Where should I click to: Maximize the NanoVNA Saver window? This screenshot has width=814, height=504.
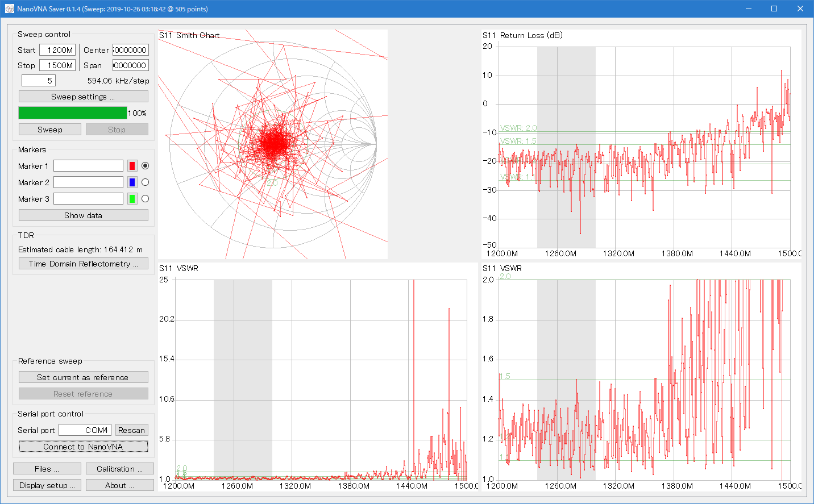click(x=774, y=9)
